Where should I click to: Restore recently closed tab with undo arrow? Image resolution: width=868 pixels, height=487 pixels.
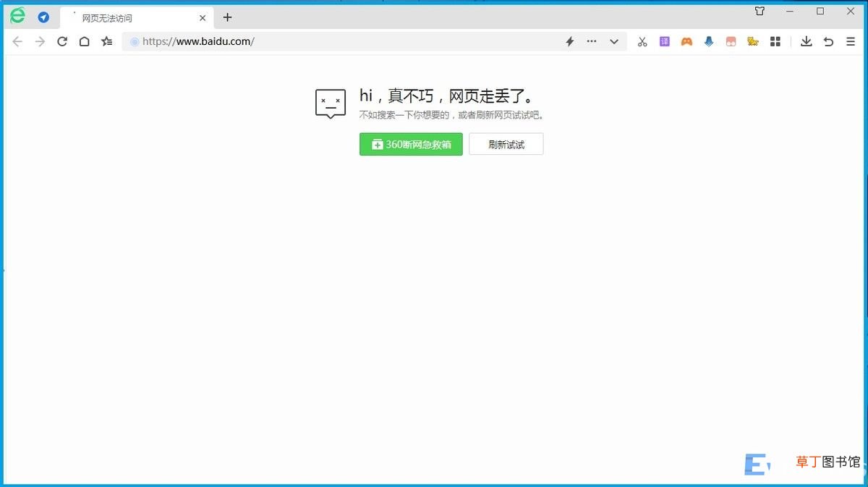tap(829, 41)
